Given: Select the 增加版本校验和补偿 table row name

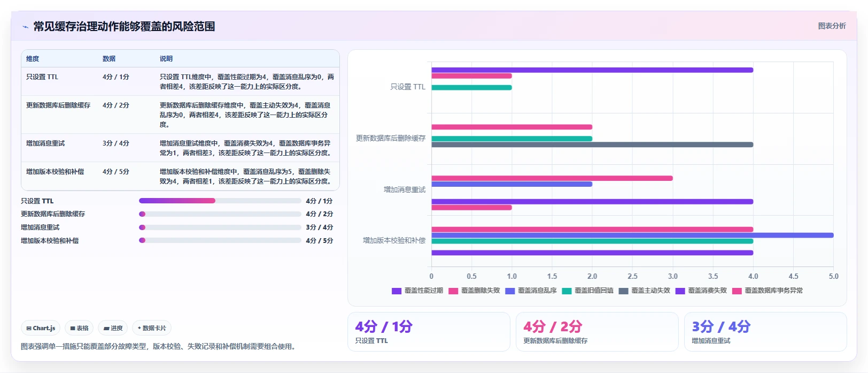Looking at the screenshot, I should pyautogui.click(x=55, y=172).
